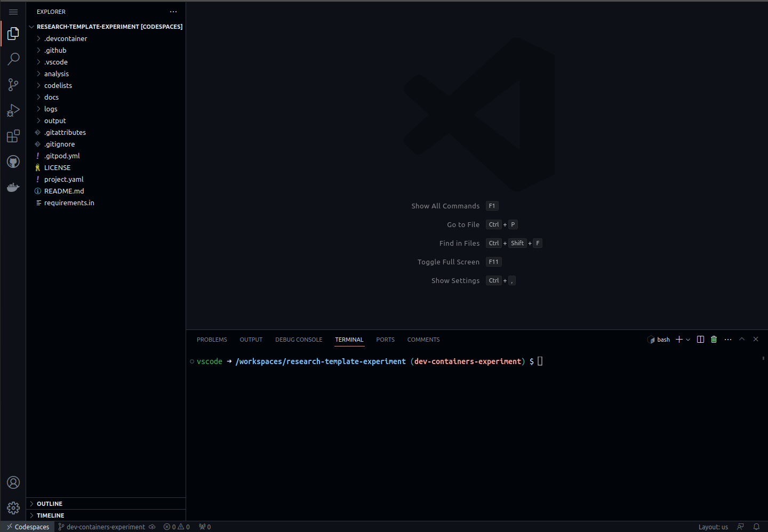Open the Extensions view
The height and width of the screenshot is (532, 768).
click(x=13, y=136)
